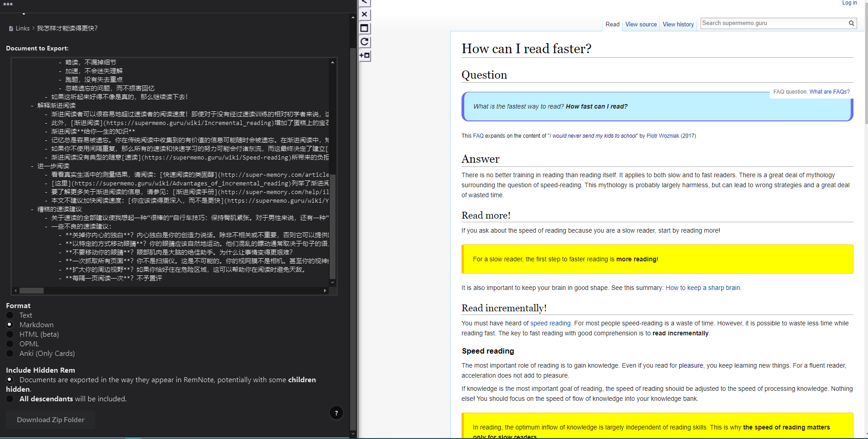Viewport: 868px width, 439px height.
Task: Click the plus-window icon on side toolbar
Action: coord(365,55)
